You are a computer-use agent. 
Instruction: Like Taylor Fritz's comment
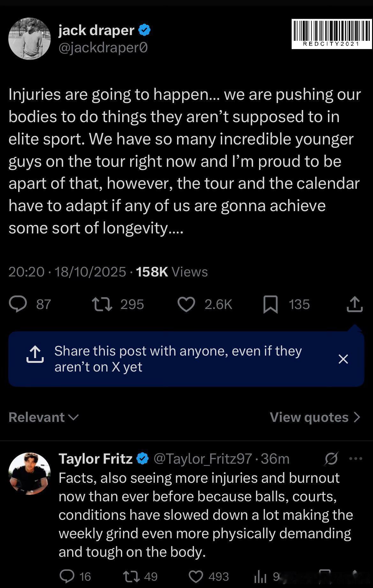196,576
